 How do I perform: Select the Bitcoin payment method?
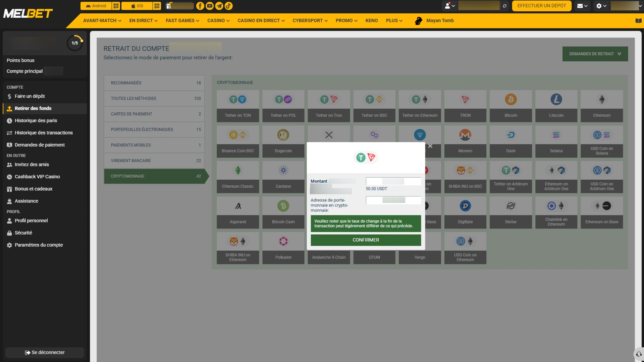pyautogui.click(x=511, y=106)
